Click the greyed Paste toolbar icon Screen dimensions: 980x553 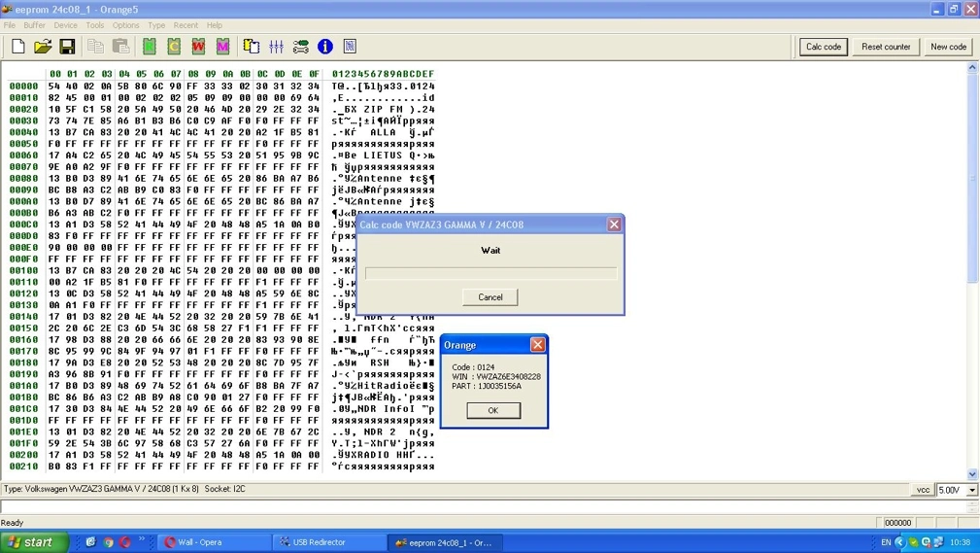point(120,47)
